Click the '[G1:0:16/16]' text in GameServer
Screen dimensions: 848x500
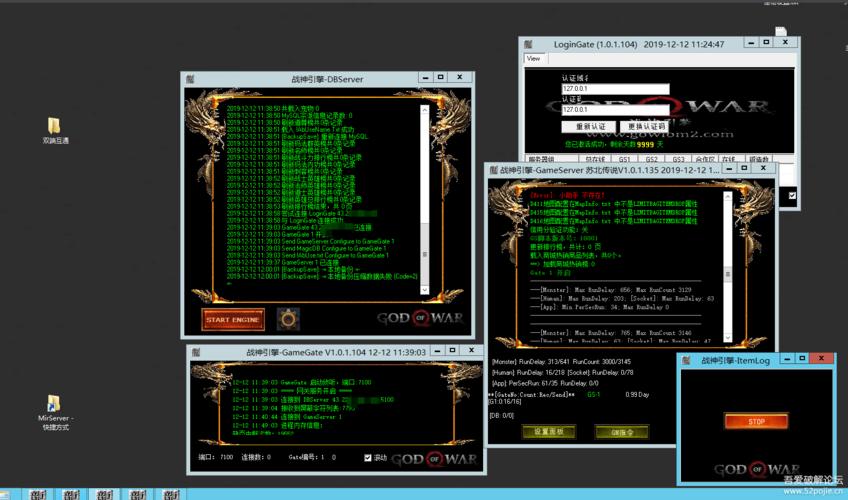[x=505, y=402]
